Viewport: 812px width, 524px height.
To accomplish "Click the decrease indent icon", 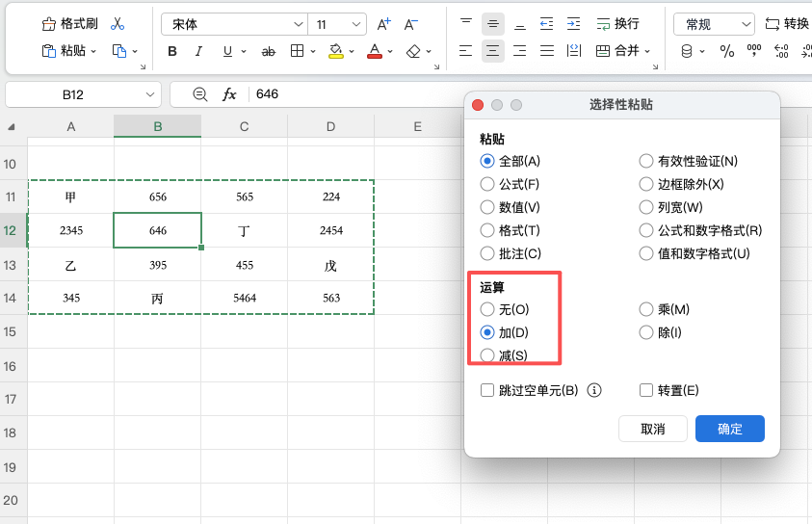I will pos(546,24).
